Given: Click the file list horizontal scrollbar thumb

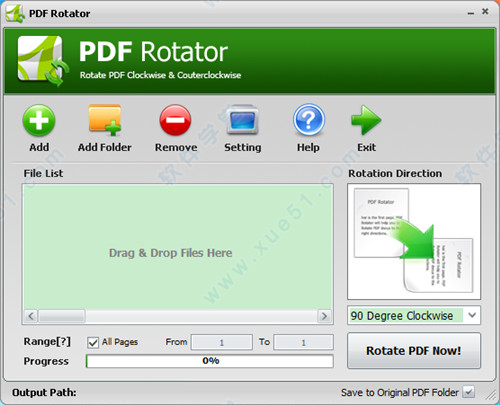Looking at the screenshot, I should (x=62, y=316).
